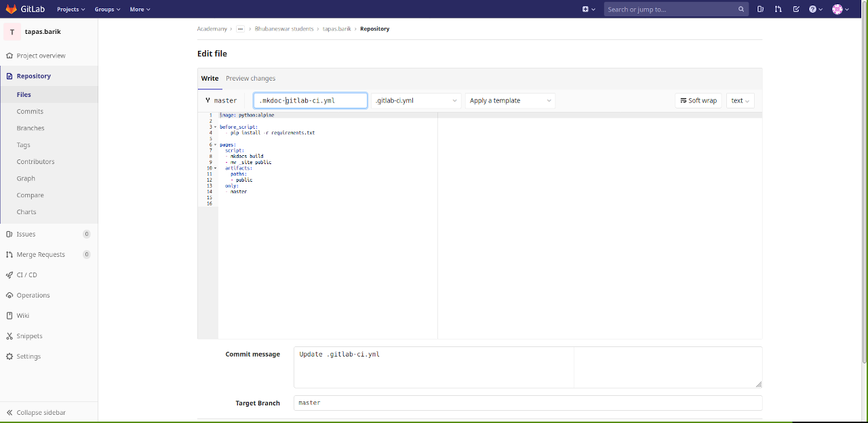Collapse the pages fold arrow on line 6

[216, 144]
